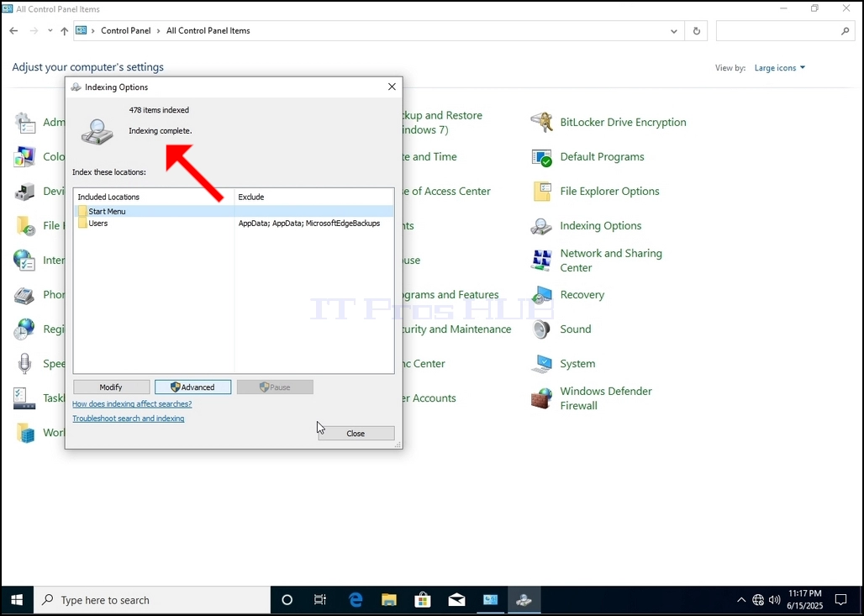Click 'AppData; AppData; MicrosoftEdgeBackups' exclude cell
The height and width of the screenshot is (616, 864).
point(309,224)
